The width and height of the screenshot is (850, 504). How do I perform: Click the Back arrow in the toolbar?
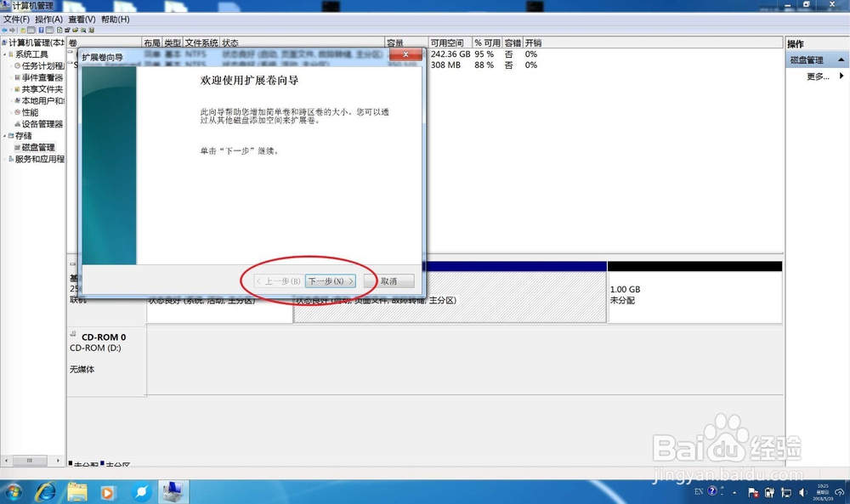pyautogui.click(x=4, y=30)
